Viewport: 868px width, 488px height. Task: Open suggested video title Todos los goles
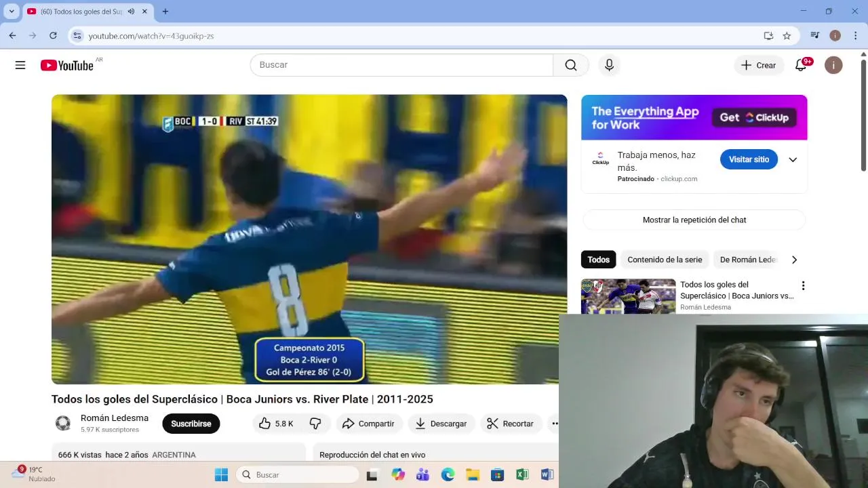[x=736, y=290]
